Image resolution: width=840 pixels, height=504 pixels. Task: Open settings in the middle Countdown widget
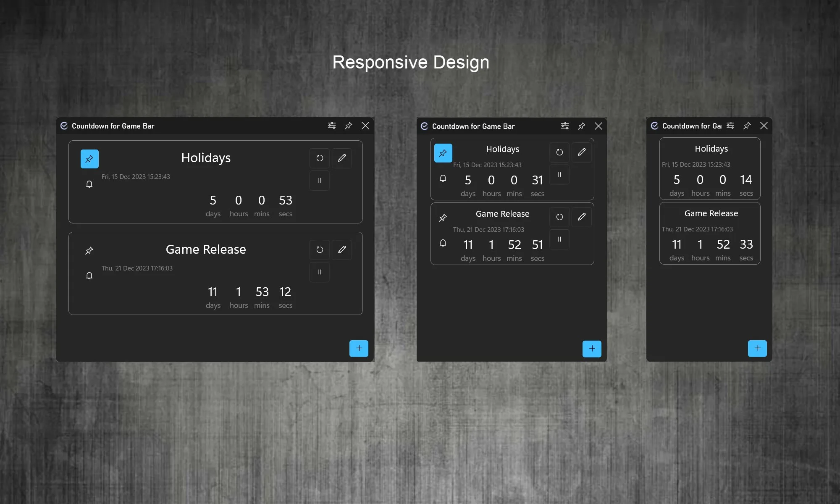565,126
